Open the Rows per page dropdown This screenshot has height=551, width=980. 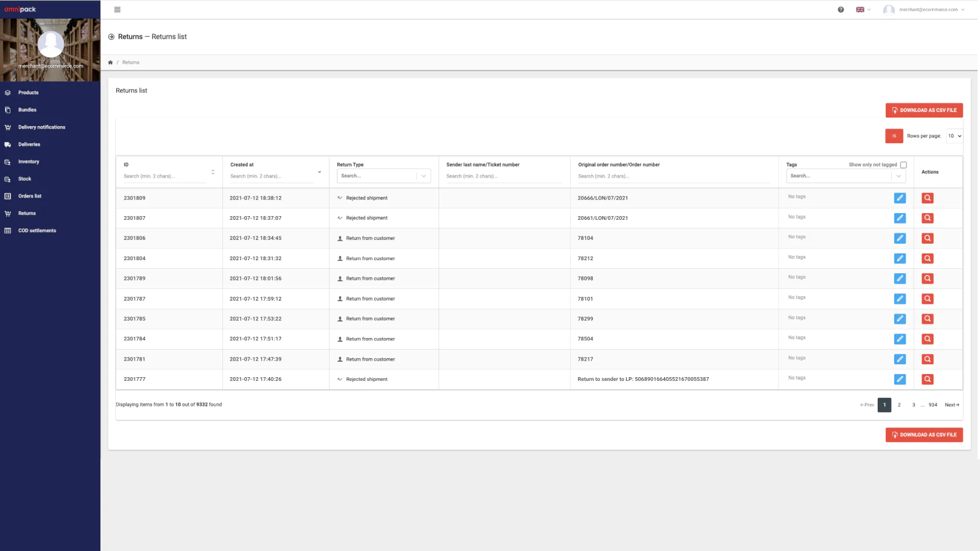click(954, 136)
